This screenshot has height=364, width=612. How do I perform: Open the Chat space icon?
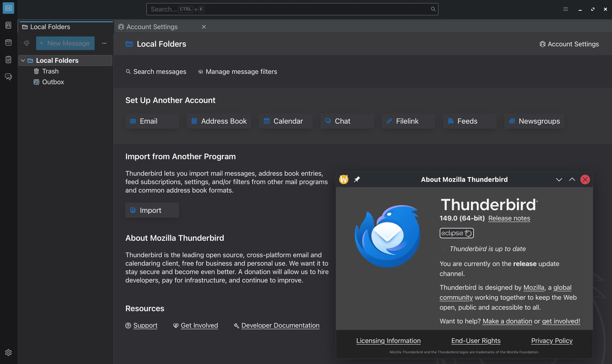pos(8,77)
